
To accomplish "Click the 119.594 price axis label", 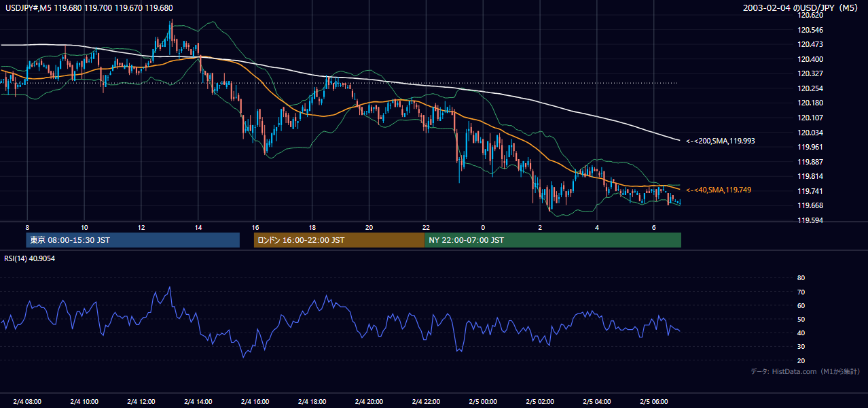I will (810, 220).
